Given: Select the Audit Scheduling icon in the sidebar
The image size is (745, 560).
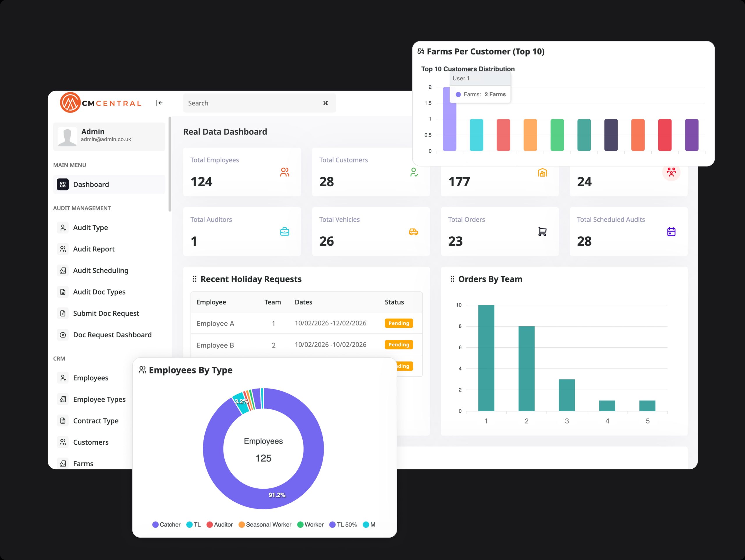Looking at the screenshot, I should click(63, 270).
